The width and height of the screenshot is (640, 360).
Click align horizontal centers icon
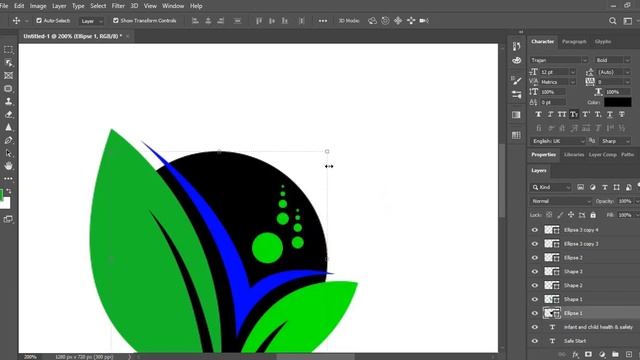[208, 20]
